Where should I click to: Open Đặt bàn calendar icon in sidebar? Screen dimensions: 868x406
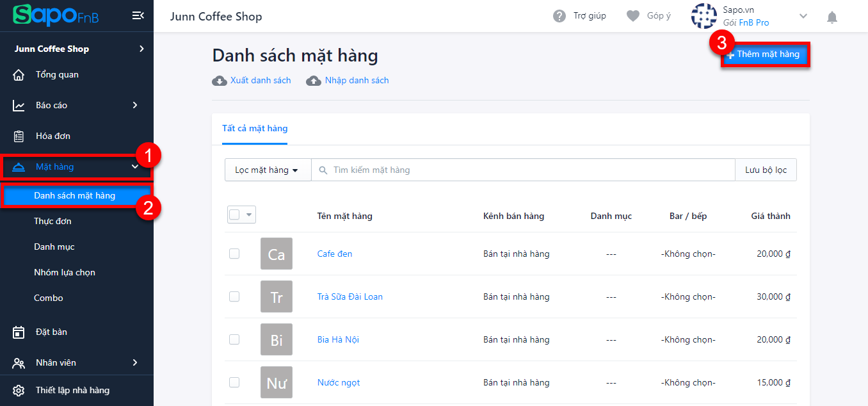19,332
